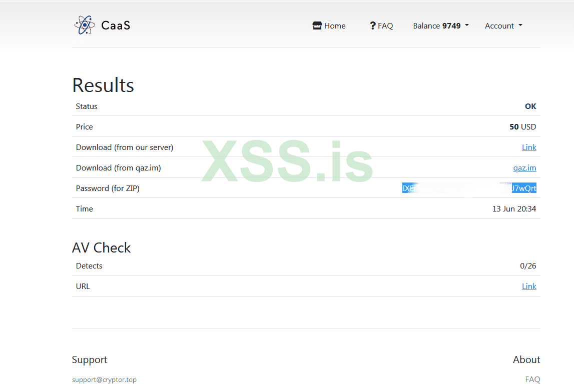The image size is (574, 392).
Task: Click the CaaS brand name
Action: (x=116, y=25)
